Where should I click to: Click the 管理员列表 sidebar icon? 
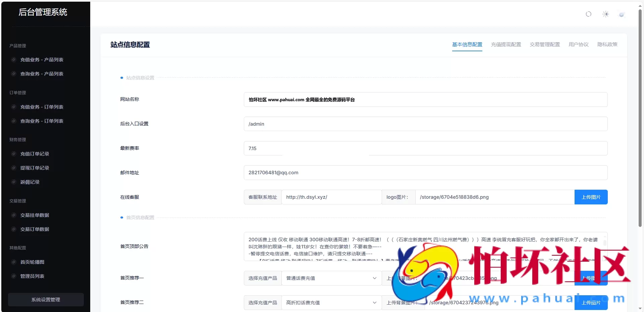pos(14,276)
